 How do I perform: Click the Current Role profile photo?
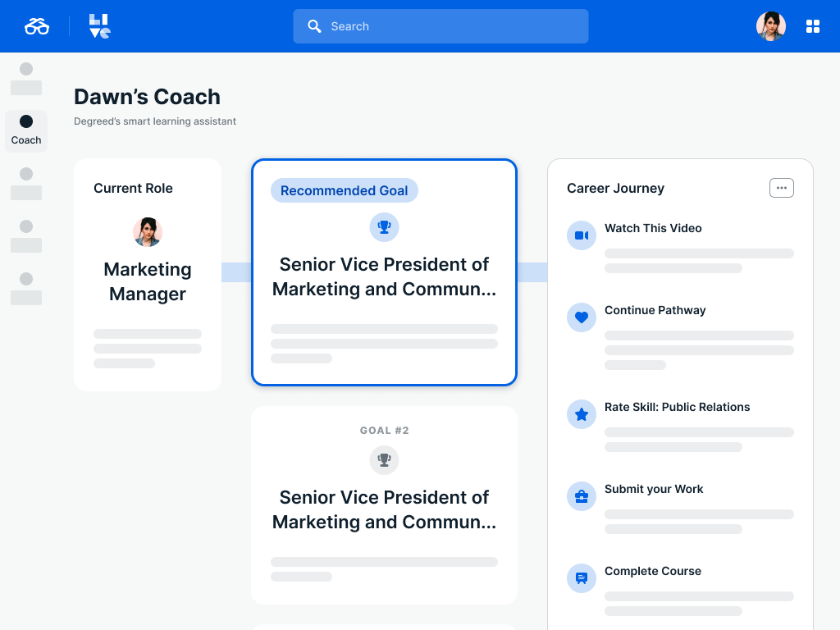tap(148, 232)
